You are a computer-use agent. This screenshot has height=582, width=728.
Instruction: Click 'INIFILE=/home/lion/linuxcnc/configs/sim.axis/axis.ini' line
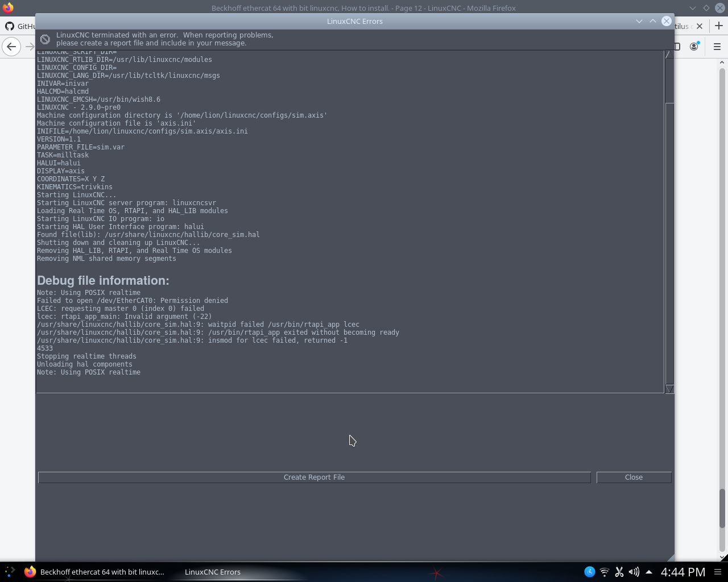[142, 131]
